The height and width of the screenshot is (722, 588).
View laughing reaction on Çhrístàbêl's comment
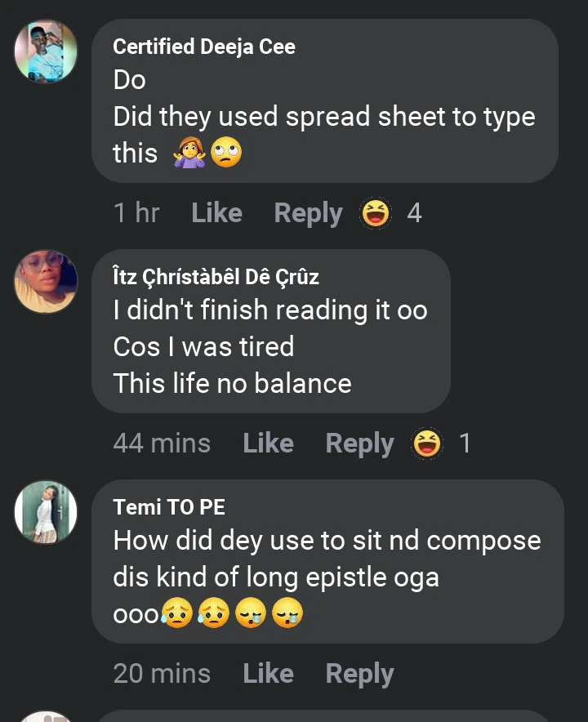point(428,443)
